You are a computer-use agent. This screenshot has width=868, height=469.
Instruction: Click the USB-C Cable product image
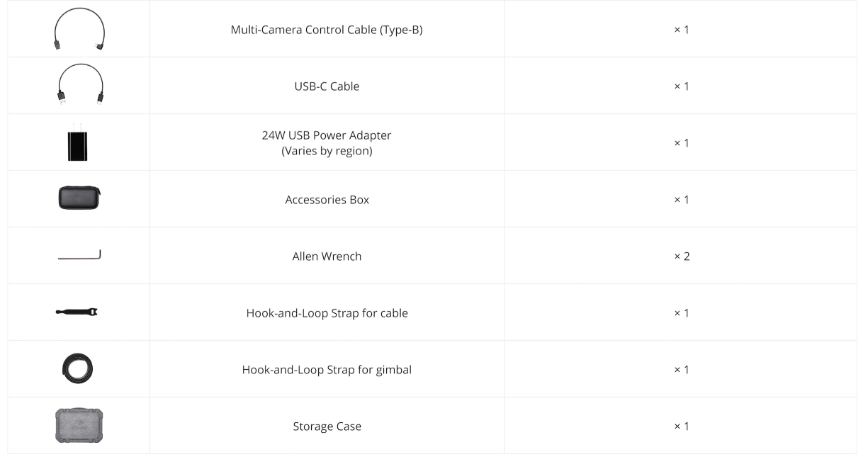[x=79, y=86]
